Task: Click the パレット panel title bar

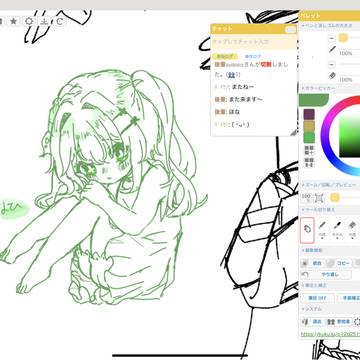Action: [x=330, y=16]
